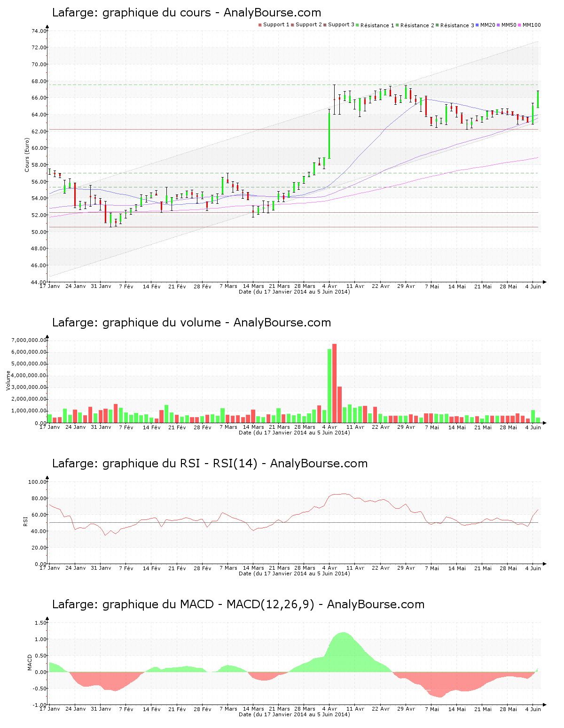Viewport: 564px width, 728px height.
Task: Click the 'MACD' vertical axis label
Action: 30,662
